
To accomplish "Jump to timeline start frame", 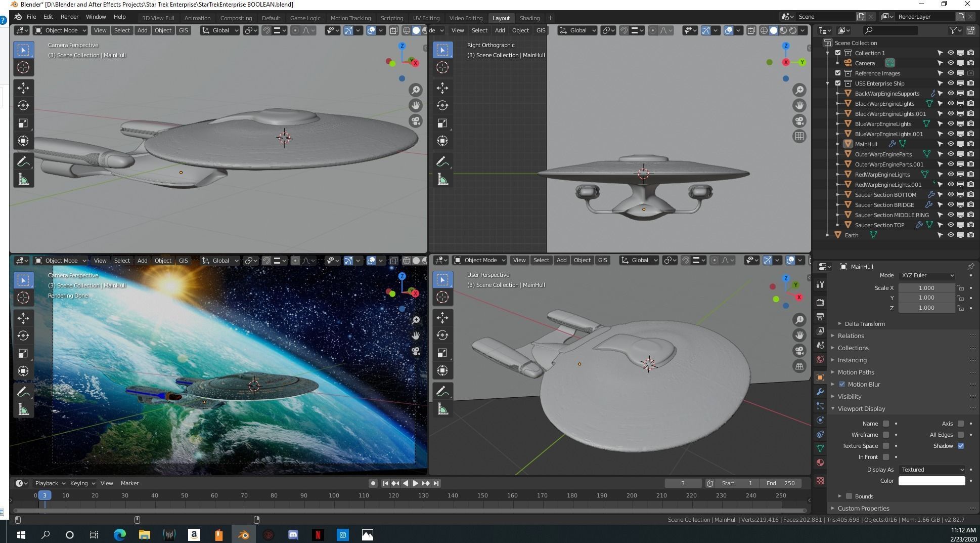I will [385, 483].
